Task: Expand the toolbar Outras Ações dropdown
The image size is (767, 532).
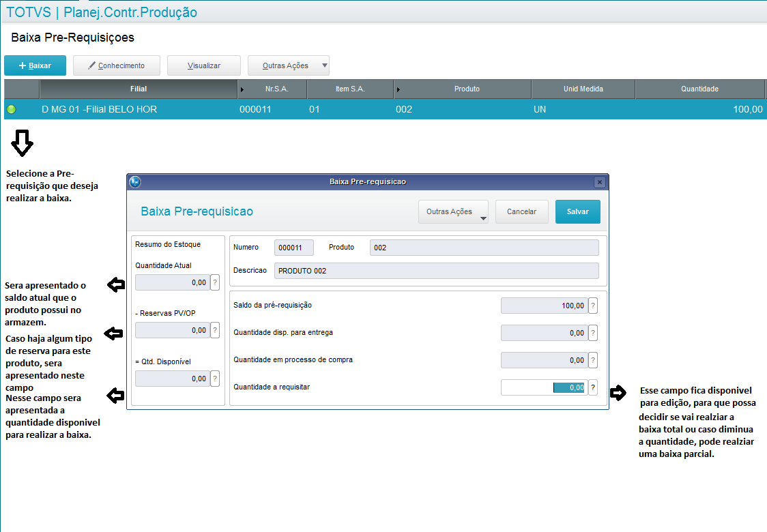Action: [x=288, y=65]
